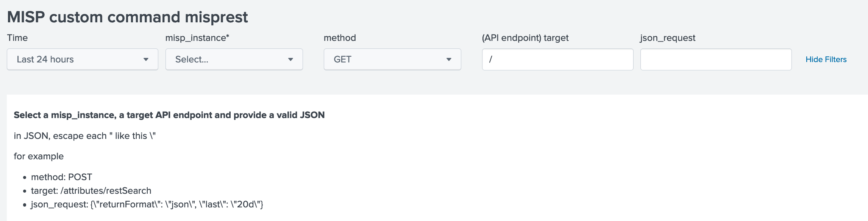Screen dimensions: 868x221
Task: Click the method: POST example bullet
Action: click(61, 177)
